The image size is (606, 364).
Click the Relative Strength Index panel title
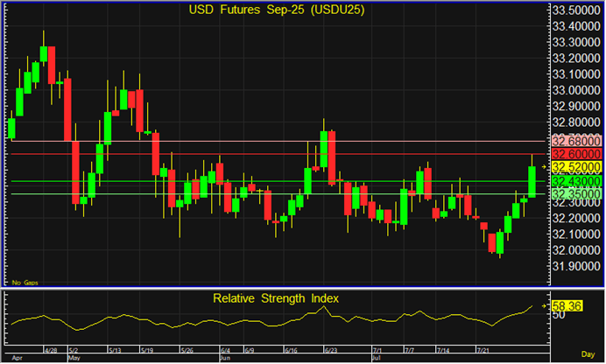(276, 298)
